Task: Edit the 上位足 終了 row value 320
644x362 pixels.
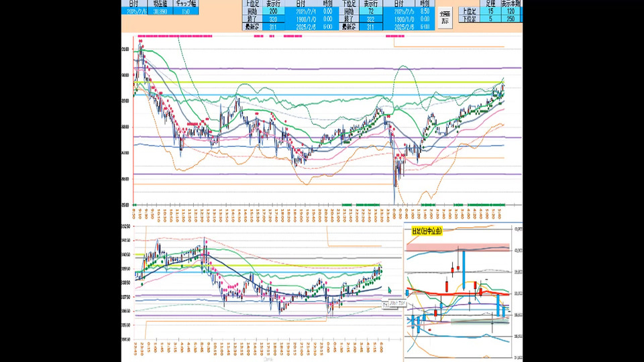Action: pyautogui.click(x=273, y=19)
